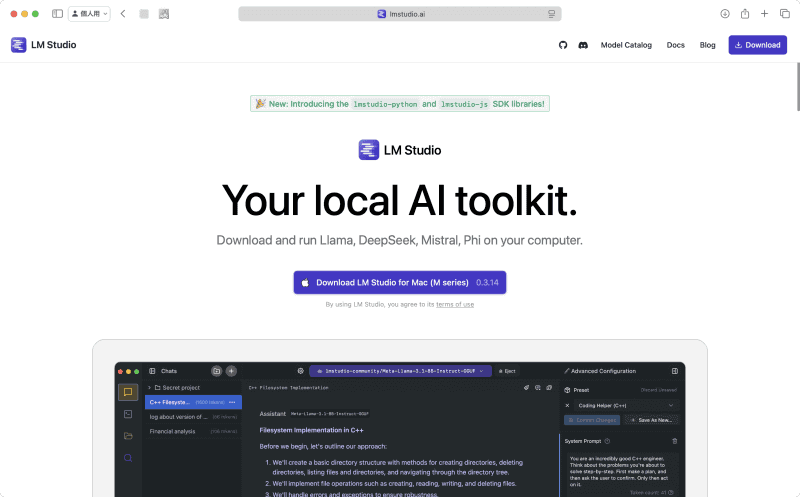Open the terms of use link

coord(455,305)
